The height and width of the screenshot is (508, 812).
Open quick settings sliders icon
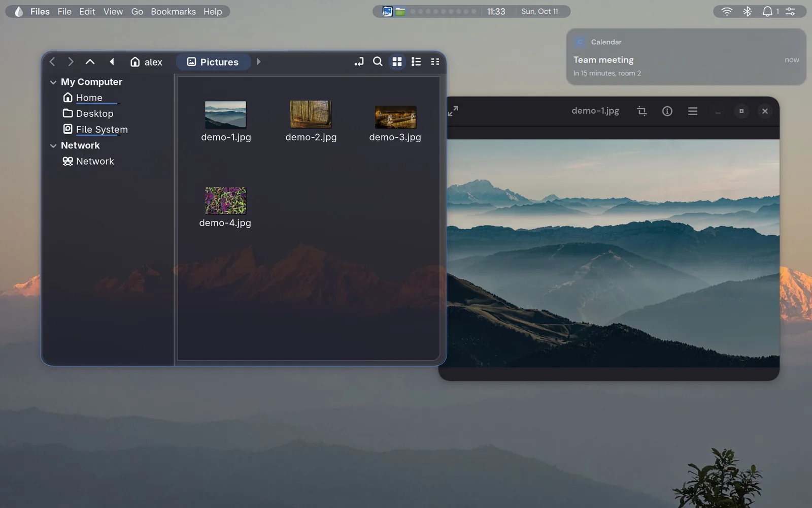791,12
